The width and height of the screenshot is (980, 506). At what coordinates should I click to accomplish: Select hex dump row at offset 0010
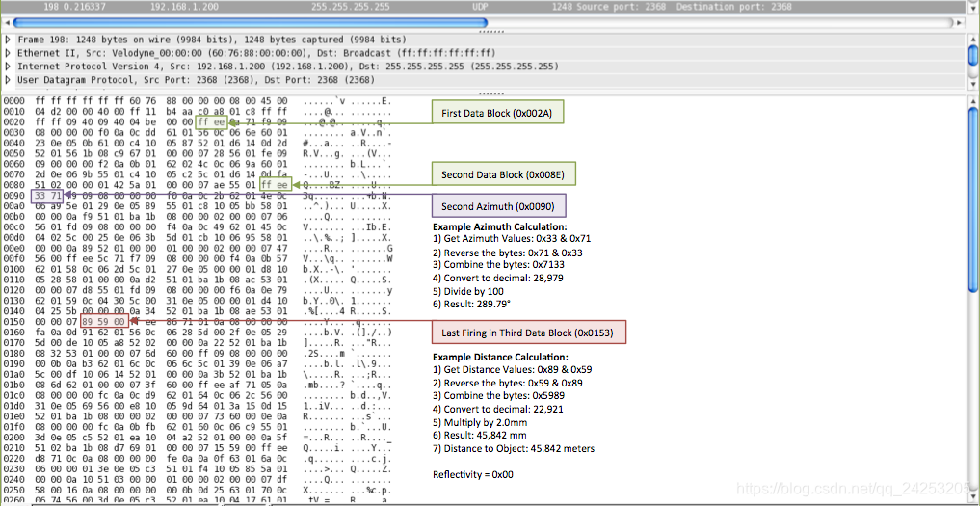click(x=198, y=111)
